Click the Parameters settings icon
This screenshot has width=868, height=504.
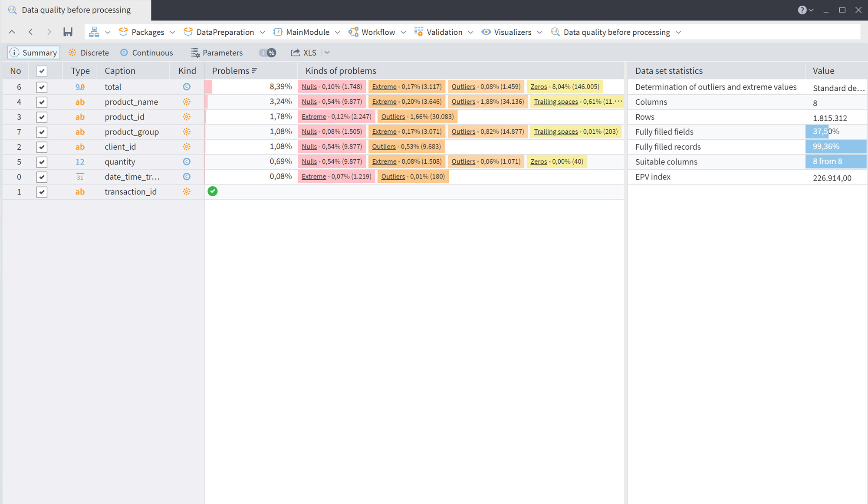coord(195,53)
